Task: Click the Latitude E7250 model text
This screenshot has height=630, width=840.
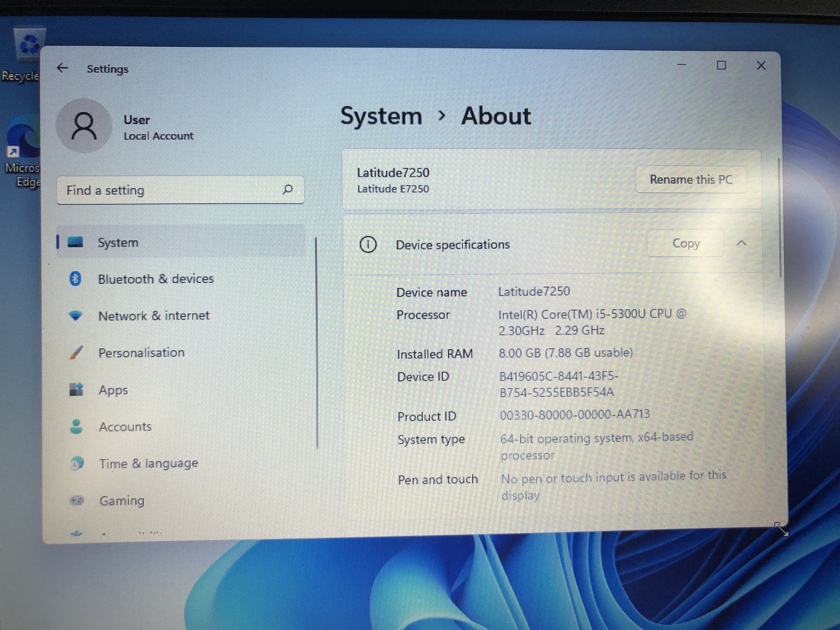Action: pyautogui.click(x=393, y=189)
